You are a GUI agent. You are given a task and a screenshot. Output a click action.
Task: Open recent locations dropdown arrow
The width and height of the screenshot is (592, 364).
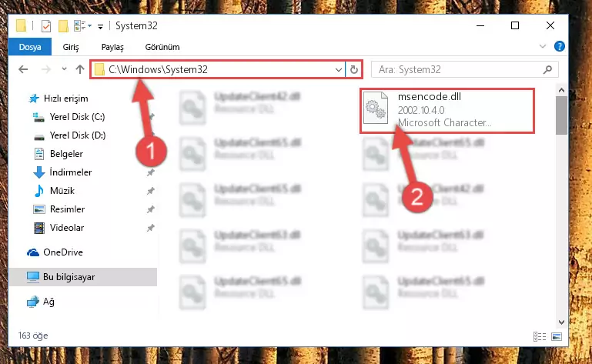[64, 69]
